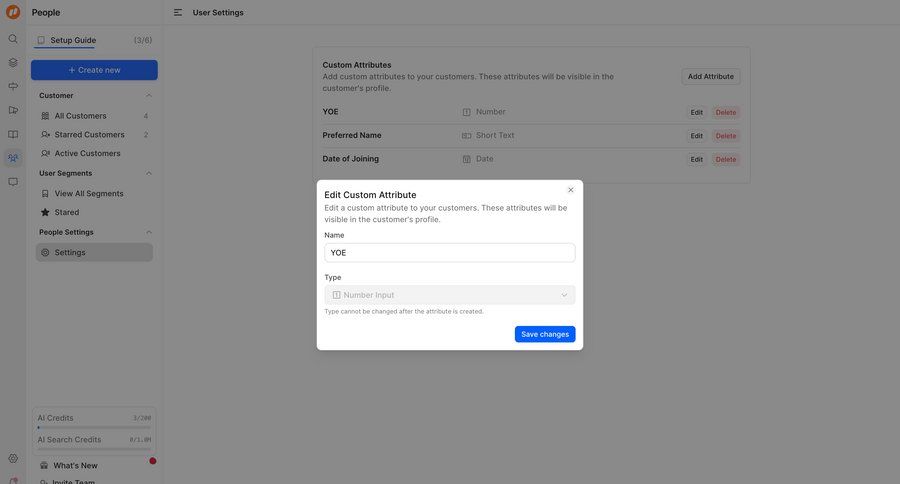900x484 pixels.
Task: Collapse the User Segments section
Action: point(149,173)
